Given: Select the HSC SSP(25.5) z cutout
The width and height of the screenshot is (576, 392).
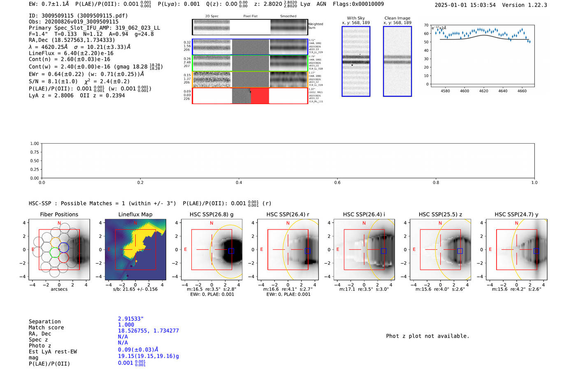Looking at the screenshot, I should (x=440, y=250).
